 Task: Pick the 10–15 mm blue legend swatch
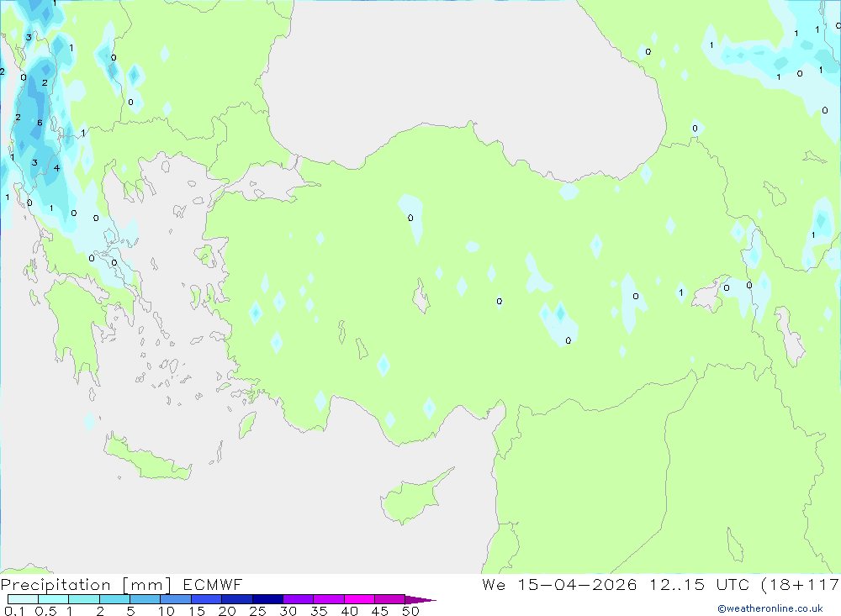tap(176, 599)
